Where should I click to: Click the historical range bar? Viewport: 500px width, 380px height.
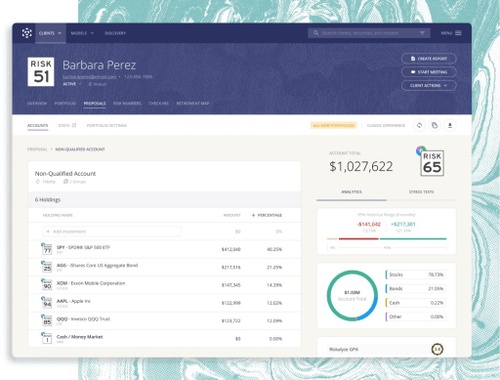(387, 239)
